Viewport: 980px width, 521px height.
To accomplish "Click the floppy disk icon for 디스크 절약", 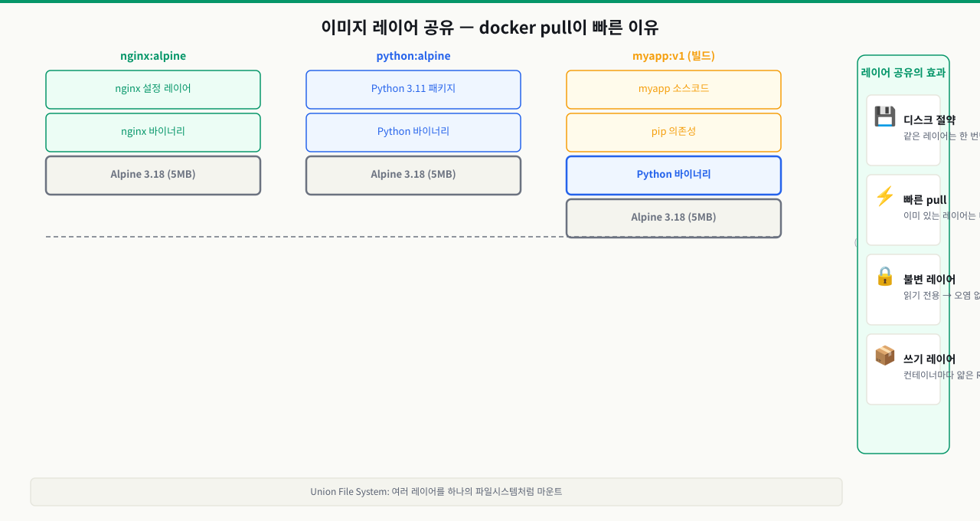I will point(885,117).
